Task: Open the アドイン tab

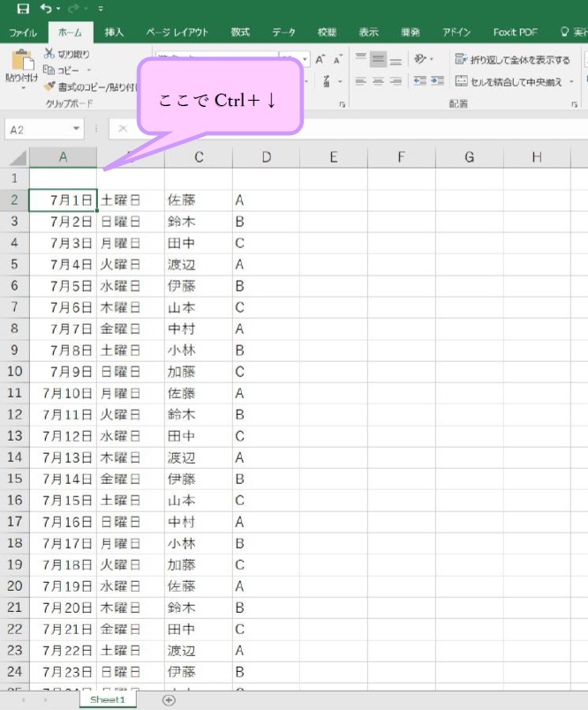Action: [x=456, y=33]
